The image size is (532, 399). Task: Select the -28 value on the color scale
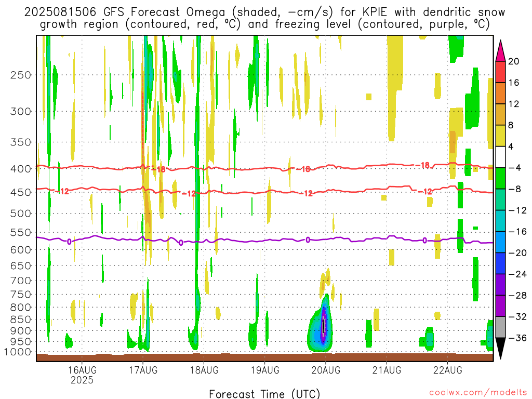click(x=517, y=296)
